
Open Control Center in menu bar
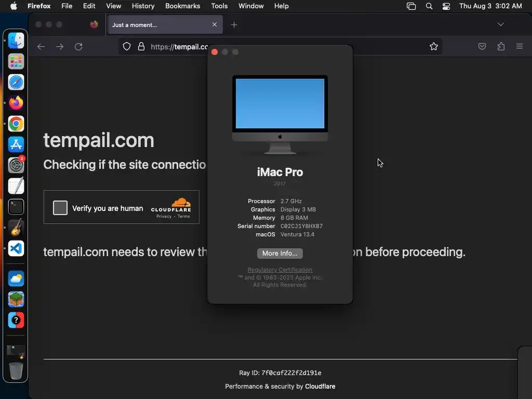[446, 6]
